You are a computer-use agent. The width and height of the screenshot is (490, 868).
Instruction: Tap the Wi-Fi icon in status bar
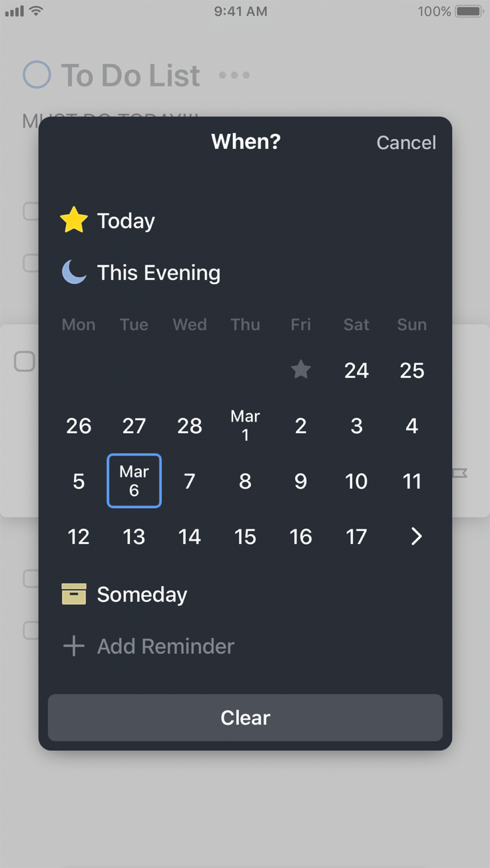(x=36, y=11)
